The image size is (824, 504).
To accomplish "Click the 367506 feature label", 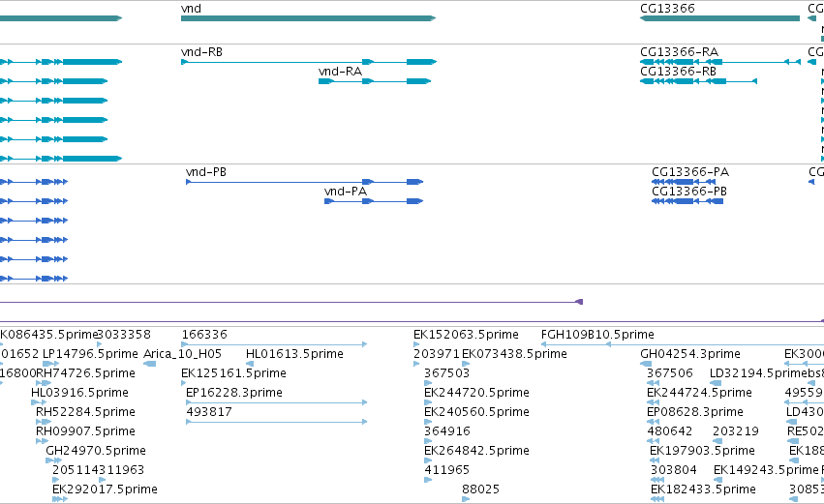I will [x=669, y=373].
